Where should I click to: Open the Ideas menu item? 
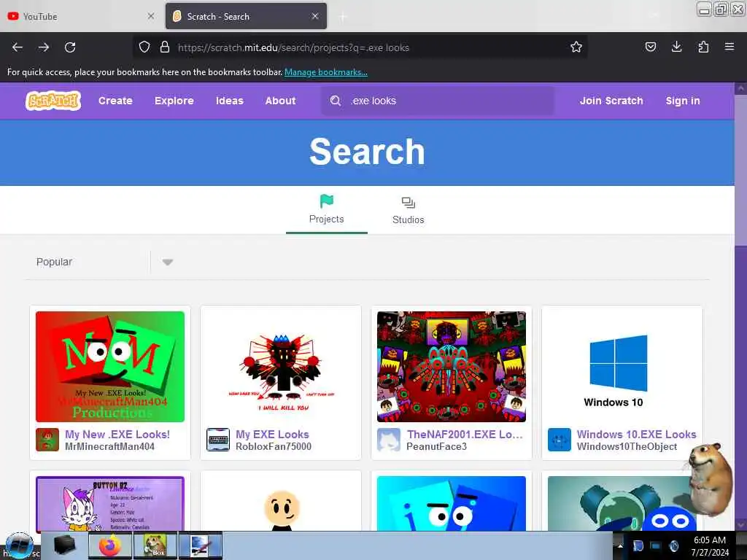[x=230, y=101]
